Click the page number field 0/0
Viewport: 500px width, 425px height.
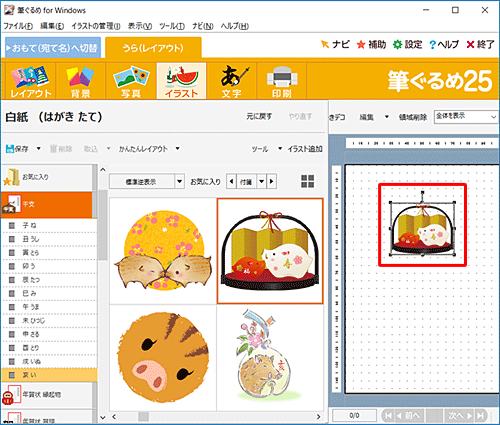point(354,416)
